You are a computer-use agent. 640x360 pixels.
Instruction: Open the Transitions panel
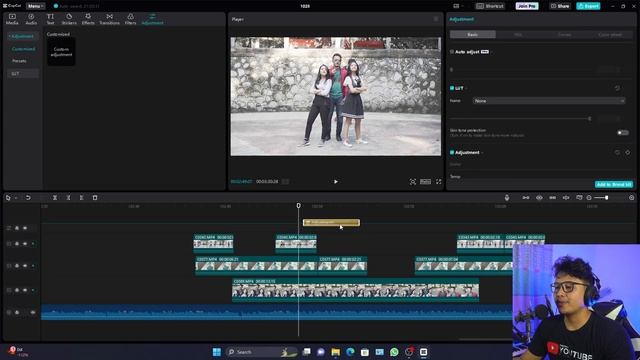coord(109,19)
